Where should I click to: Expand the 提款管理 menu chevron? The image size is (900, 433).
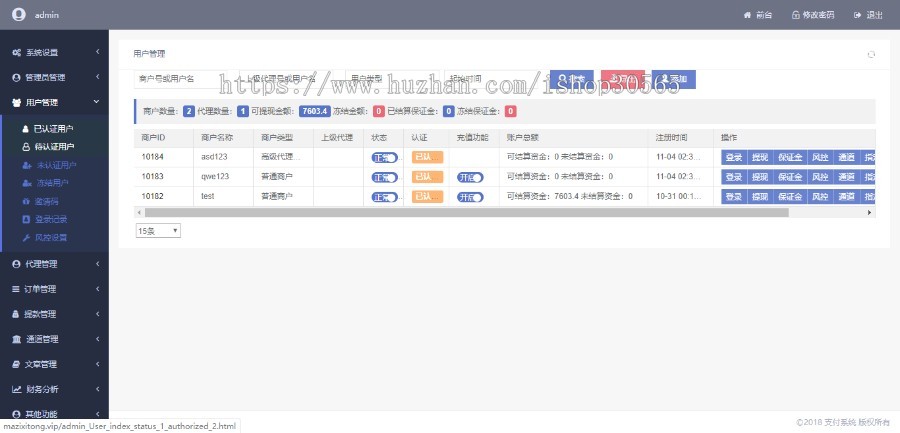coord(98,314)
